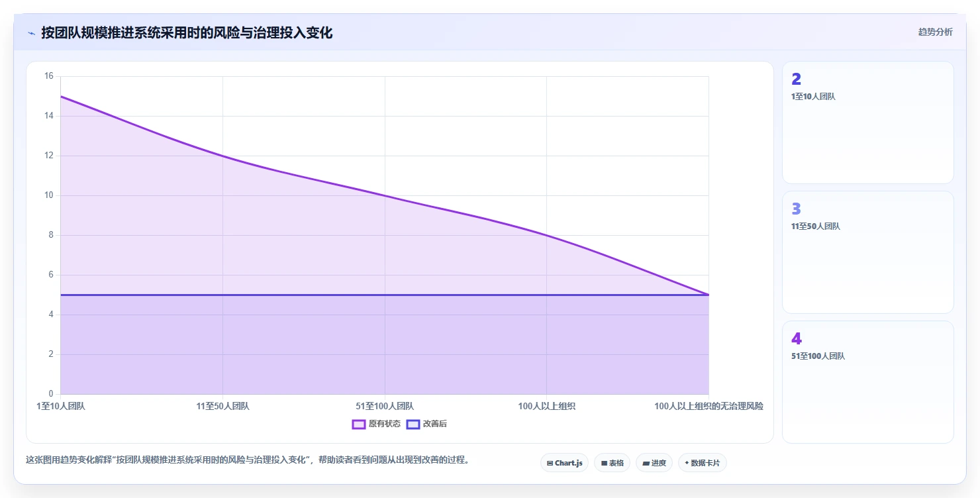This screenshot has height=498, width=980.
Task: Click the 原有状态 purple legend swatch
Action: [x=359, y=424]
